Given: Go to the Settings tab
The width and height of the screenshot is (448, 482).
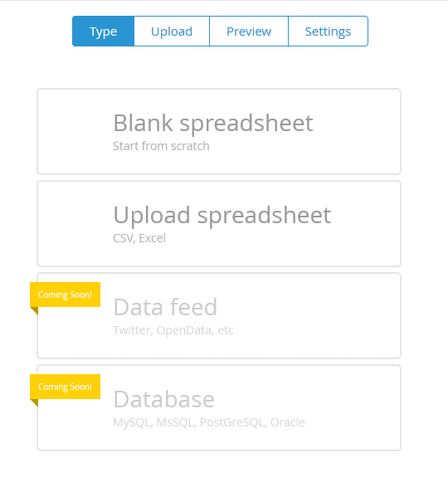Looking at the screenshot, I should pyautogui.click(x=328, y=32).
